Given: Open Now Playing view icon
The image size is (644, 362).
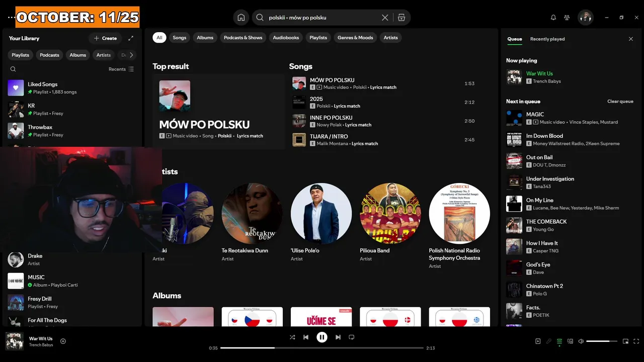Looking at the screenshot, I should 538,341.
